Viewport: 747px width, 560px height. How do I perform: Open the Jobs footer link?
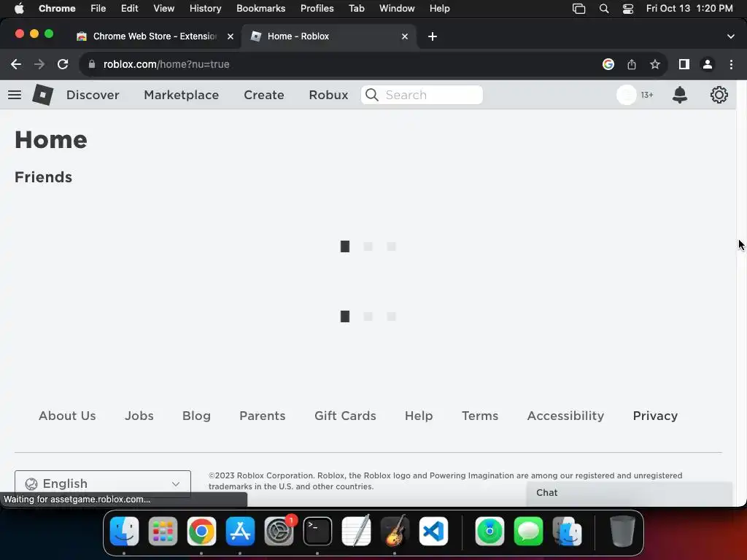[x=139, y=416]
